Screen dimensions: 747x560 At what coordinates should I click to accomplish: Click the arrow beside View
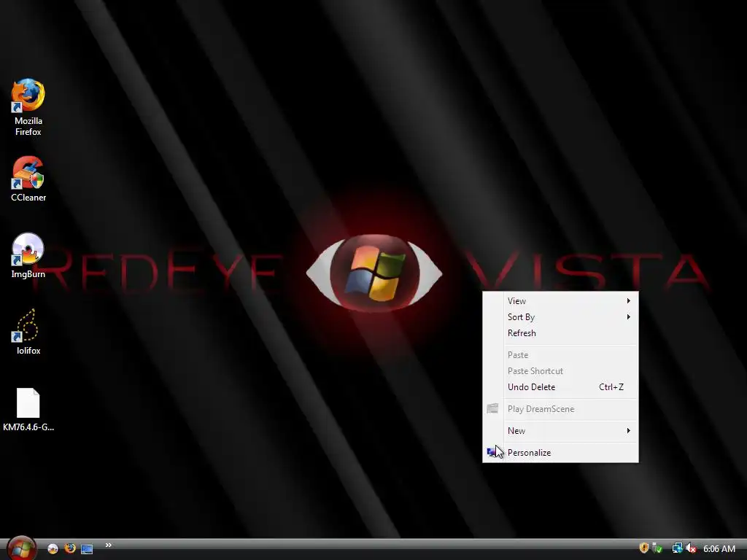click(x=629, y=301)
